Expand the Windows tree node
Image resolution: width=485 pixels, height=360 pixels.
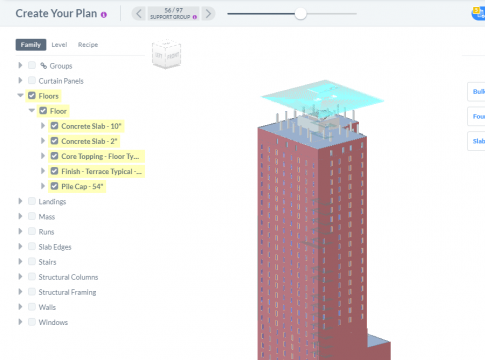[x=20, y=322]
